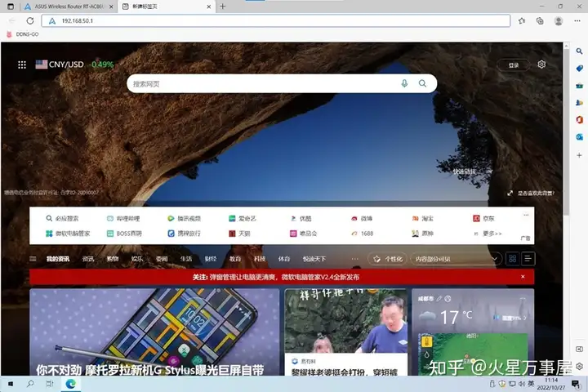Open the 17°C weather card
Image resolution: width=588 pixels, height=392 pixels.
pyautogui.click(x=473, y=332)
